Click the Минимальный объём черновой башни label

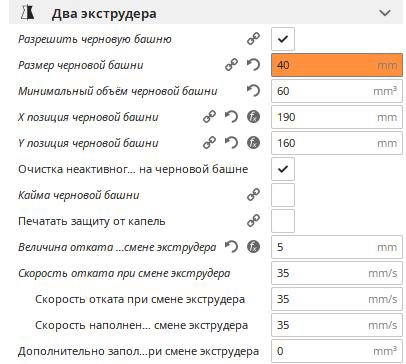point(118,91)
